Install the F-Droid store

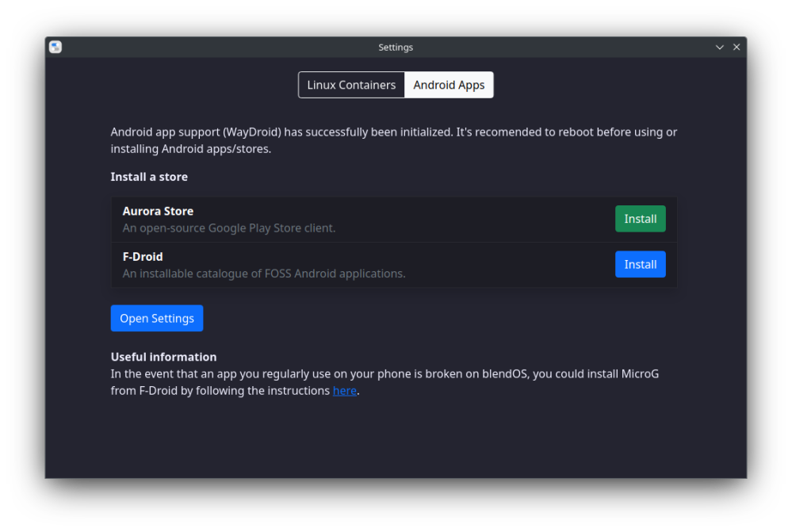(640, 265)
